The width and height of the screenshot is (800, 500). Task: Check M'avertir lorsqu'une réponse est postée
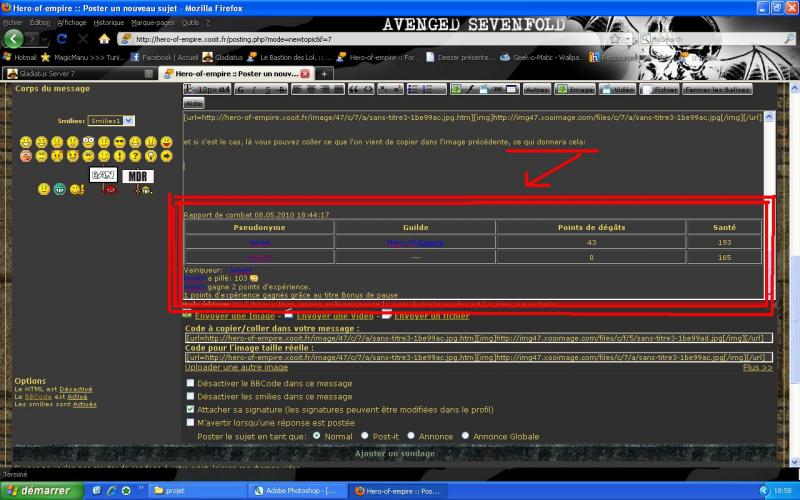coord(190,422)
